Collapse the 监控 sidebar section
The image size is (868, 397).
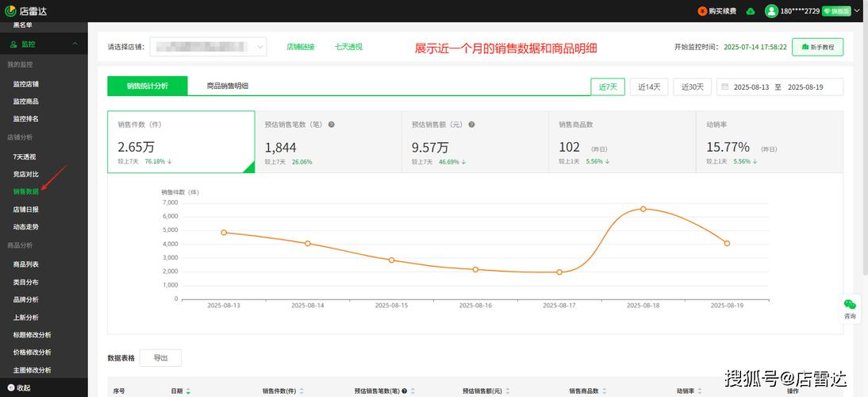(x=75, y=44)
